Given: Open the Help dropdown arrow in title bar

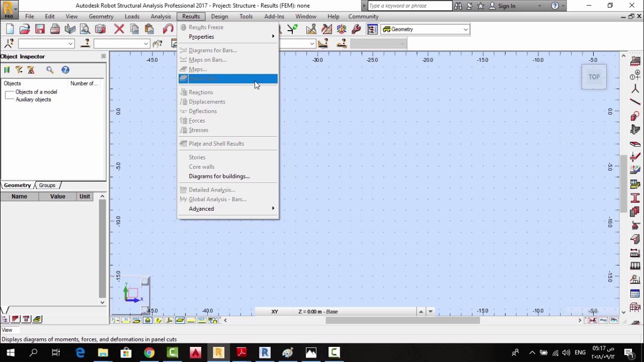Looking at the screenshot, I should coord(563,6).
